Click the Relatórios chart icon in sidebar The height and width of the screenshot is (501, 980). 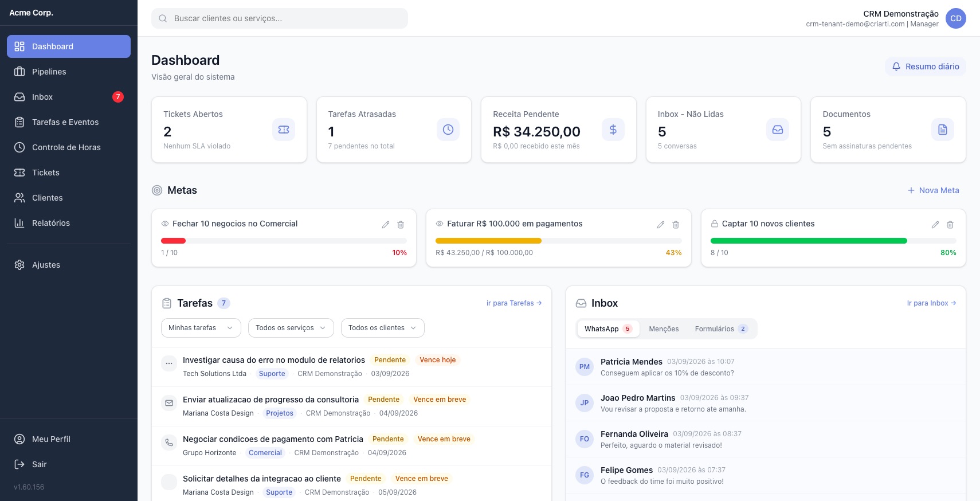click(19, 223)
